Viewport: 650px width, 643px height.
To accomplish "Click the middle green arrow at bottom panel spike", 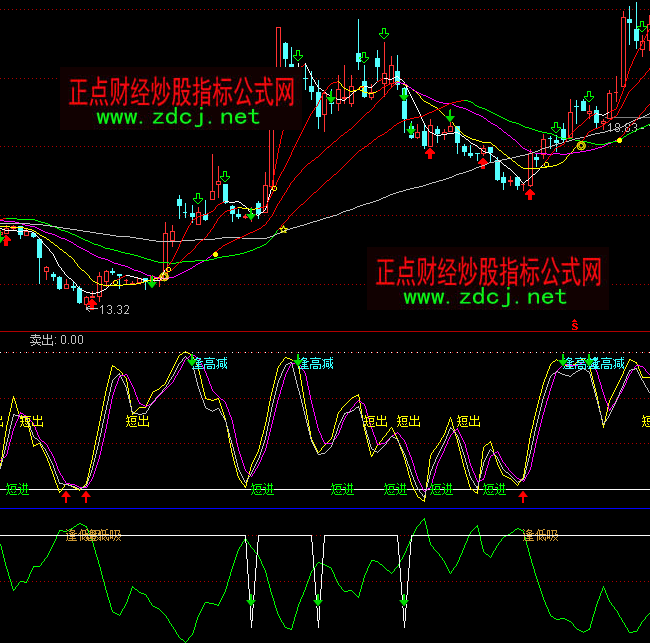I will [x=318, y=600].
